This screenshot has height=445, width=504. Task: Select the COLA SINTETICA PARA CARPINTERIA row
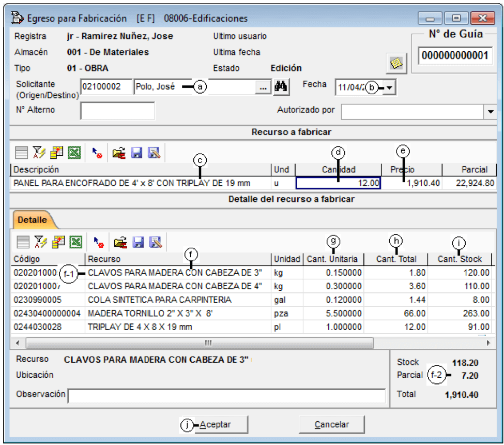[x=252, y=300]
